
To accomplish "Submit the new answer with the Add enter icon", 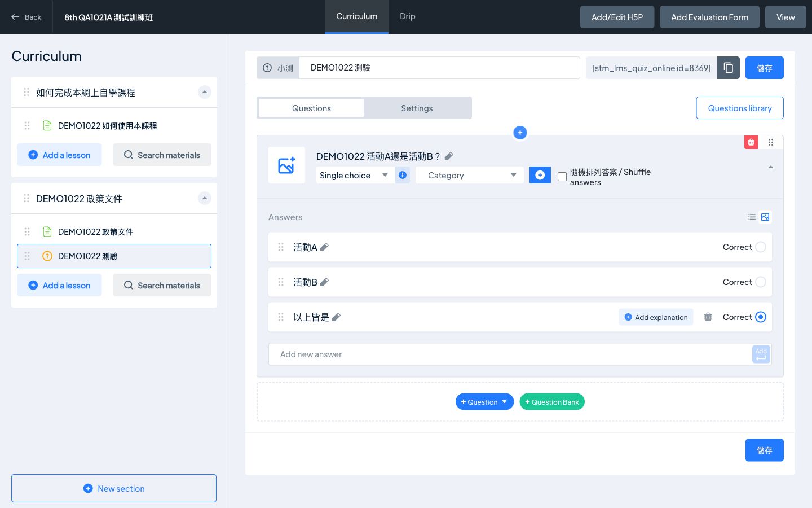I will [761, 354].
